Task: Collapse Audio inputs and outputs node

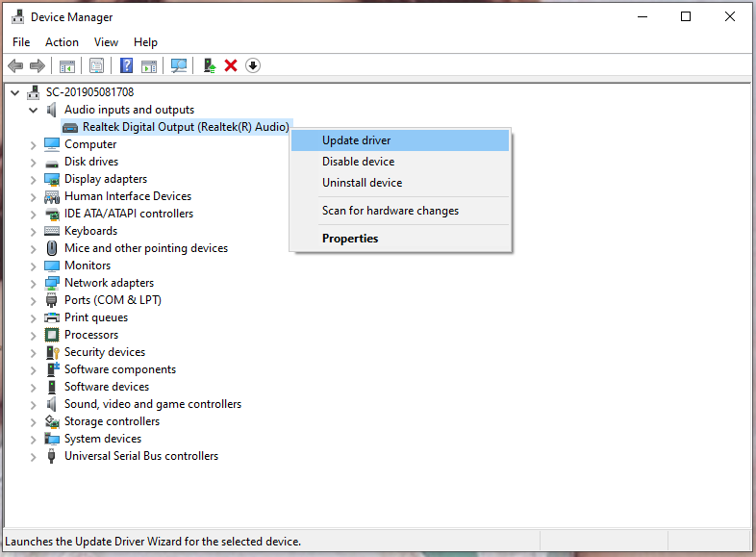Action: coord(34,110)
